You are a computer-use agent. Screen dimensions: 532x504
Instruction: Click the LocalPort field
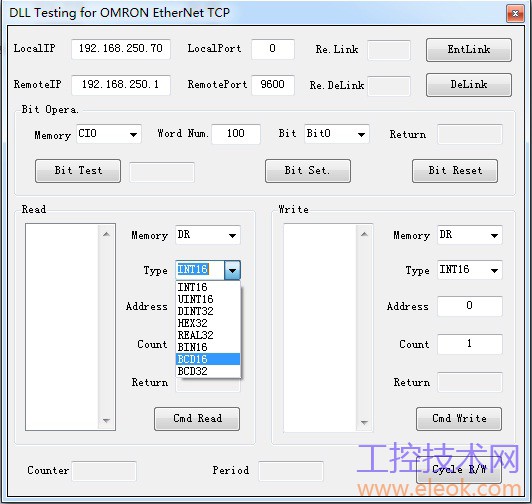(273, 49)
